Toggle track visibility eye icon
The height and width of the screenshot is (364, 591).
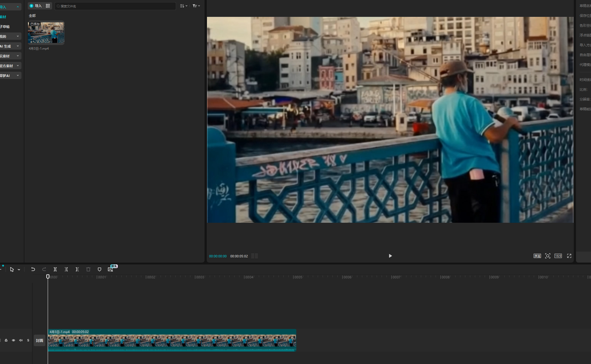tap(13, 340)
